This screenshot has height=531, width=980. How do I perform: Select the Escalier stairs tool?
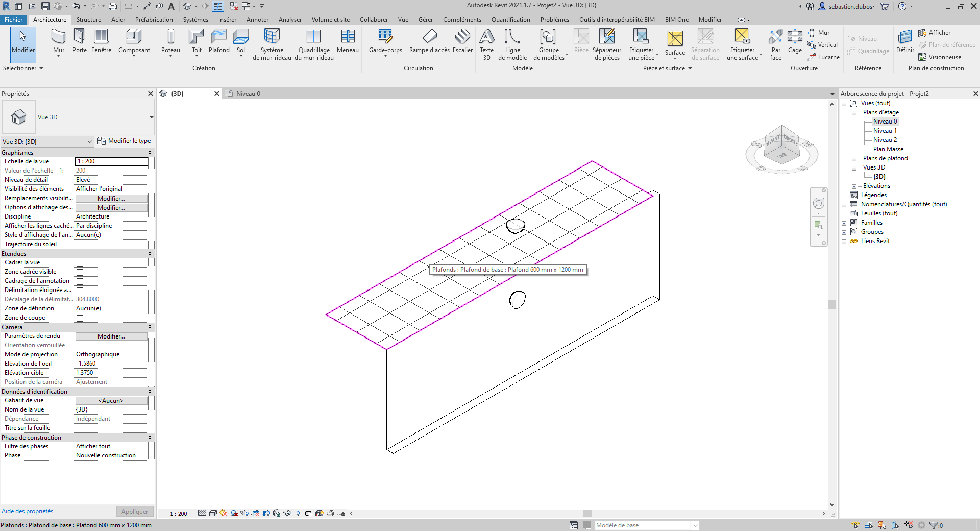pyautogui.click(x=462, y=41)
